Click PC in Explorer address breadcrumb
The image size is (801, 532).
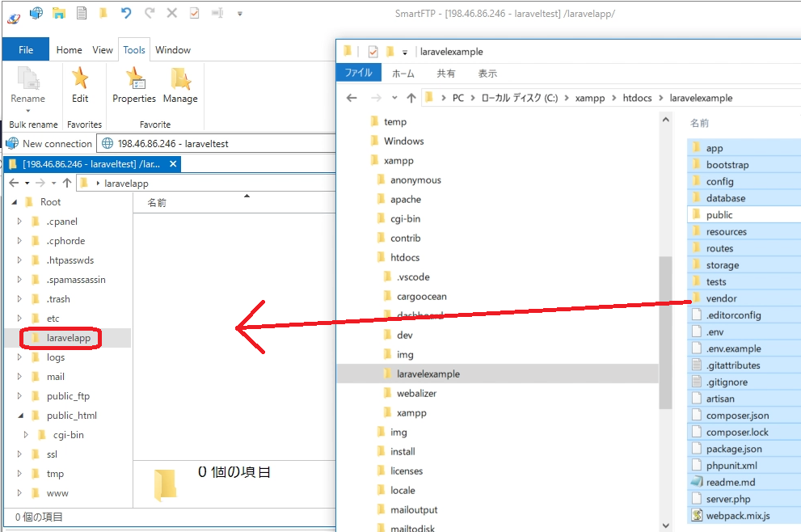[x=457, y=98]
